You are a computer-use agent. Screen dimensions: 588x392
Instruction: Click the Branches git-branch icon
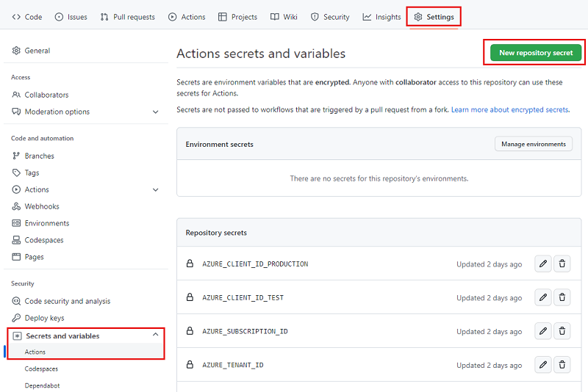16,156
